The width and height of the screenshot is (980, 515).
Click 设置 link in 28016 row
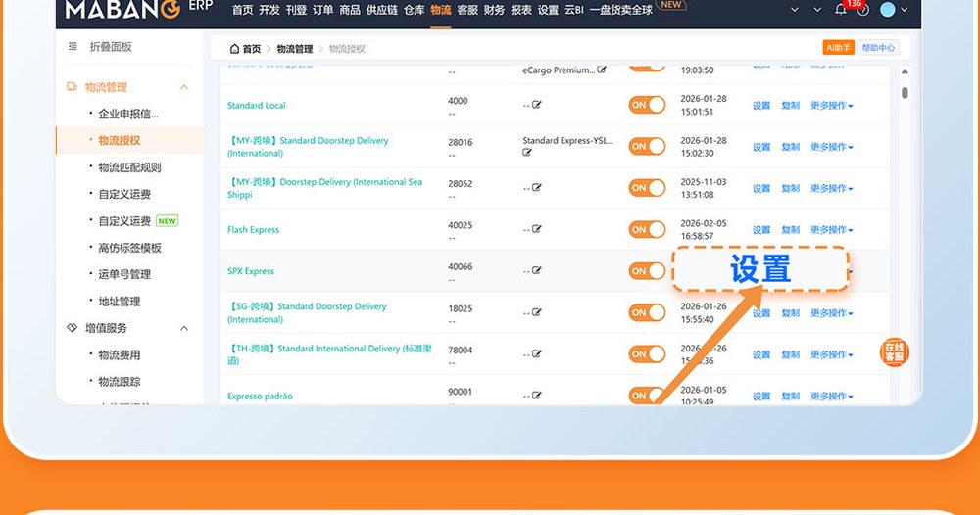tap(761, 147)
